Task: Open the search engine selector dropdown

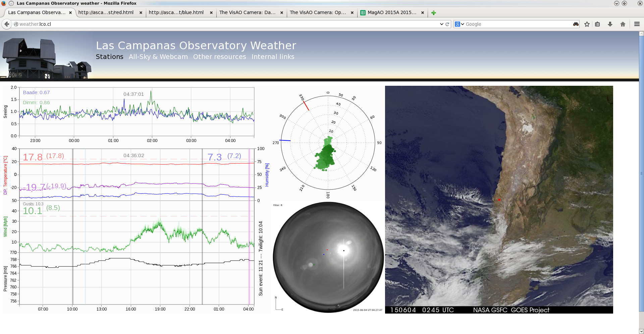Action: tap(463, 24)
